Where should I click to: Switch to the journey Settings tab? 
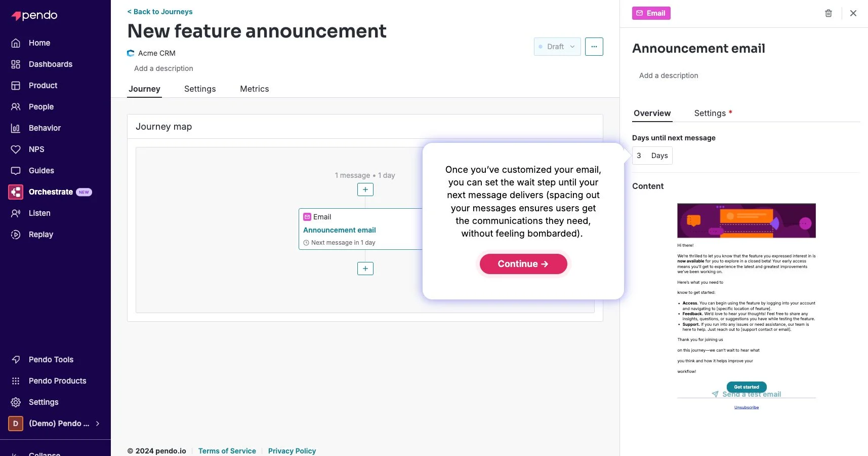click(200, 89)
